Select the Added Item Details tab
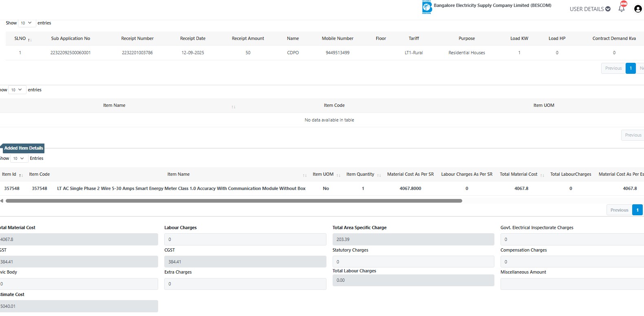The image size is (644, 316). click(24, 148)
